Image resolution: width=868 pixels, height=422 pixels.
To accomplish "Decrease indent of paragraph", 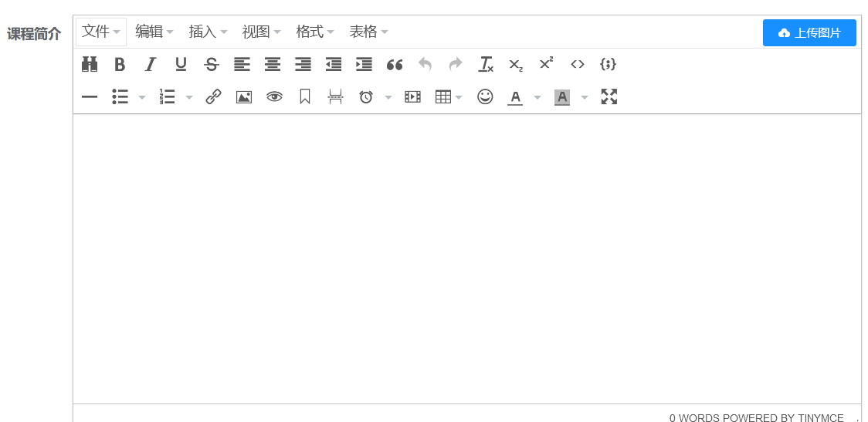I will (334, 65).
